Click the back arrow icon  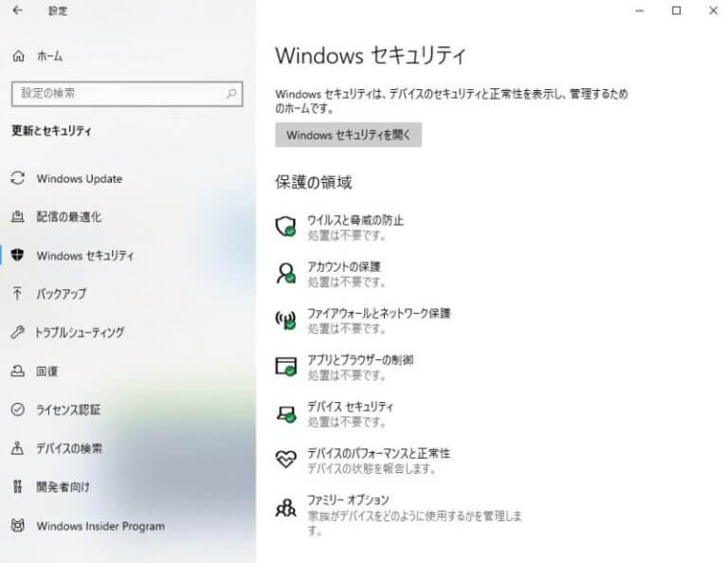pyautogui.click(x=18, y=10)
